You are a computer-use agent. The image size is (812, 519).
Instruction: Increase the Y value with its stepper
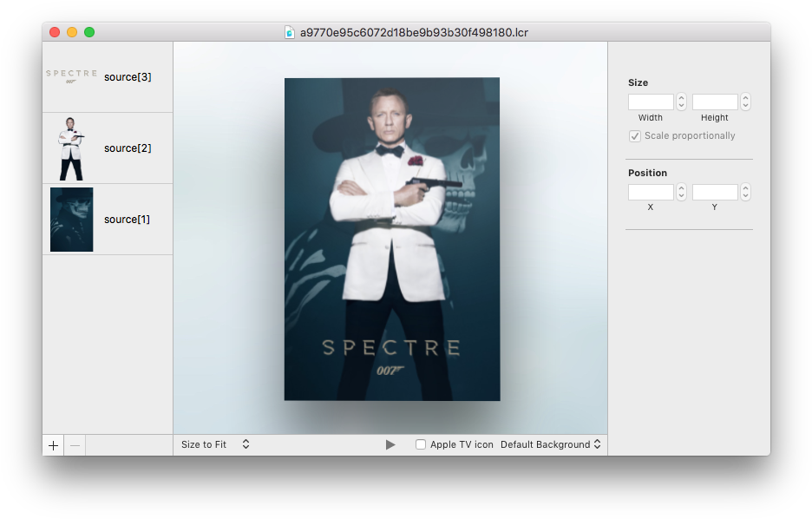point(744,187)
